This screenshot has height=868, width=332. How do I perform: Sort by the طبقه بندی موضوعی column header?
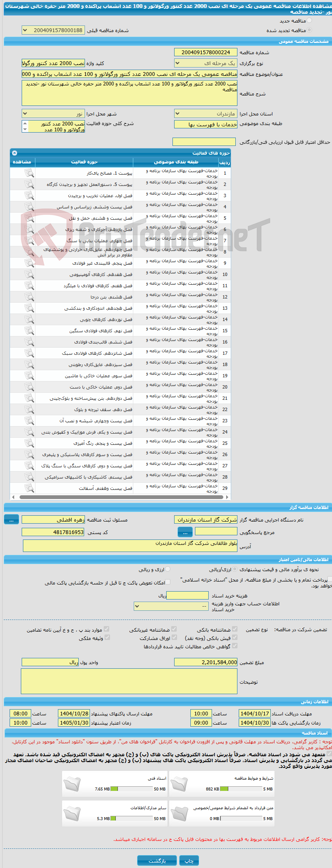(x=176, y=162)
